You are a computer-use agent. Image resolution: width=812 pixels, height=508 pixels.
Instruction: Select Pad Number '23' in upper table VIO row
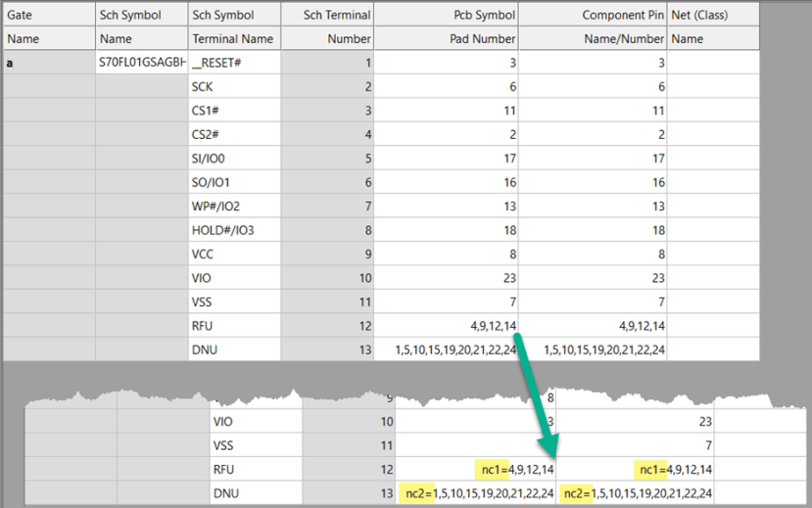pyautogui.click(x=447, y=278)
